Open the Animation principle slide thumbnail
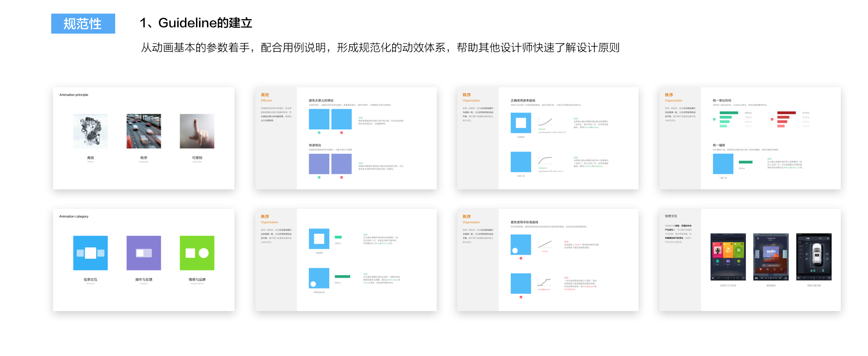This screenshot has width=868, height=356. 144,138
